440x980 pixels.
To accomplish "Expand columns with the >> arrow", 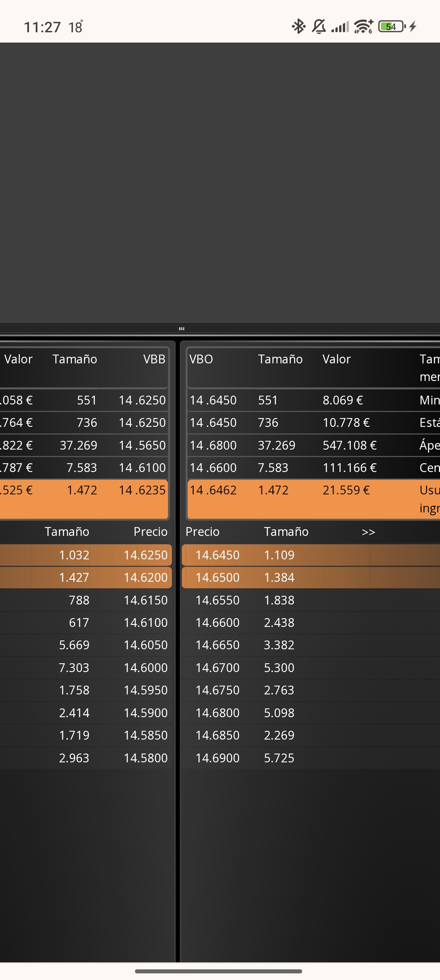I will [368, 532].
